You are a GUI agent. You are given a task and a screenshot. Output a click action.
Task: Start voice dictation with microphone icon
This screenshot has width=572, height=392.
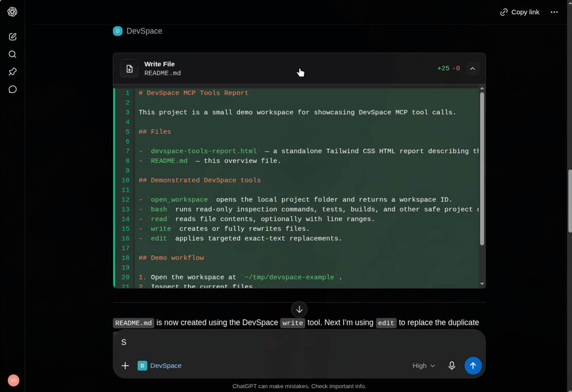point(452,365)
